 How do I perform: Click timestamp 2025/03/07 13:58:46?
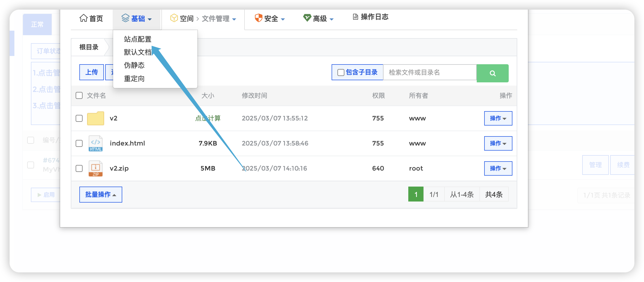[x=275, y=143]
